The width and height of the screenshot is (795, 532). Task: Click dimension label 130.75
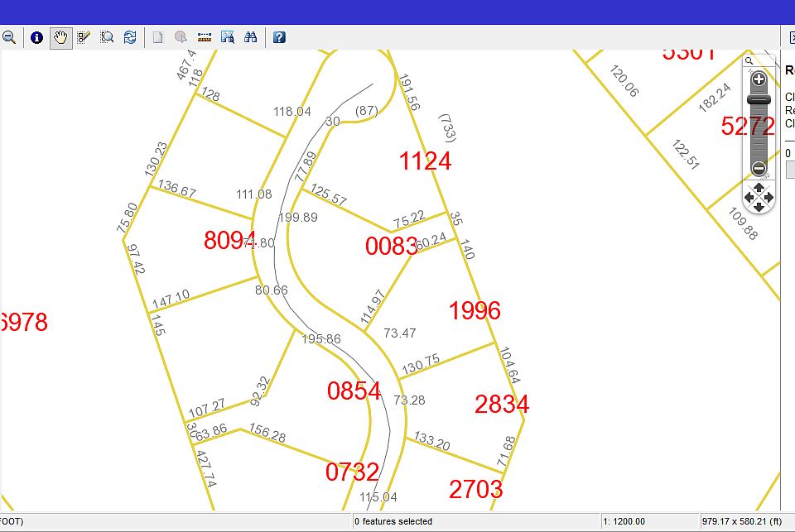coord(421,364)
